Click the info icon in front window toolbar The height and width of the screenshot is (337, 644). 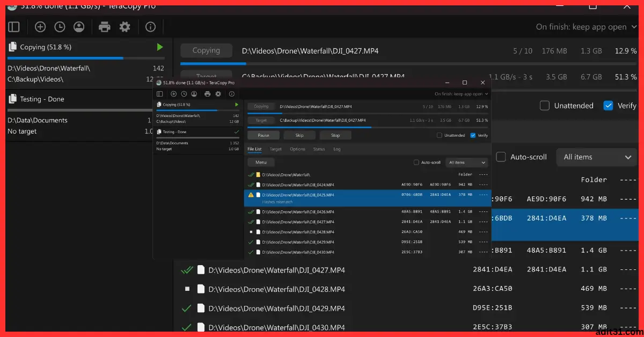232,94
